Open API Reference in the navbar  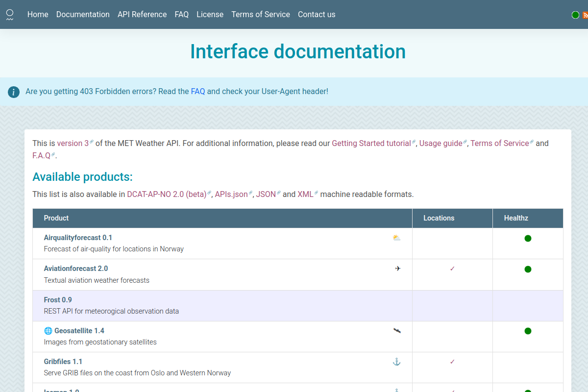(x=142, y=15)
